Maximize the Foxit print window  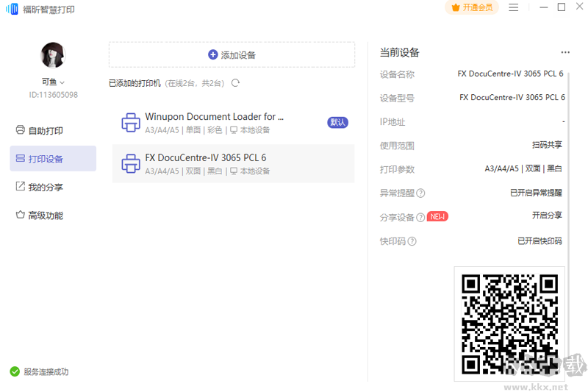coord(562,7)
